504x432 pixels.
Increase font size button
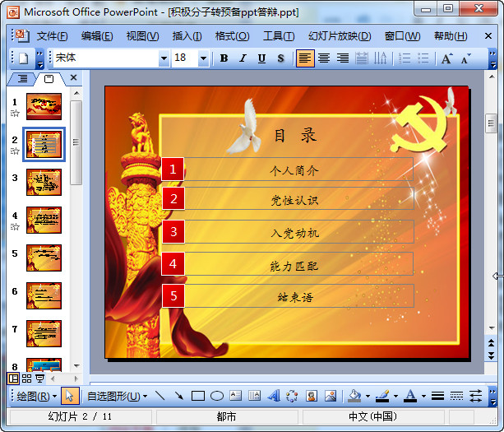pyautogui.click(x=446, y=58)
